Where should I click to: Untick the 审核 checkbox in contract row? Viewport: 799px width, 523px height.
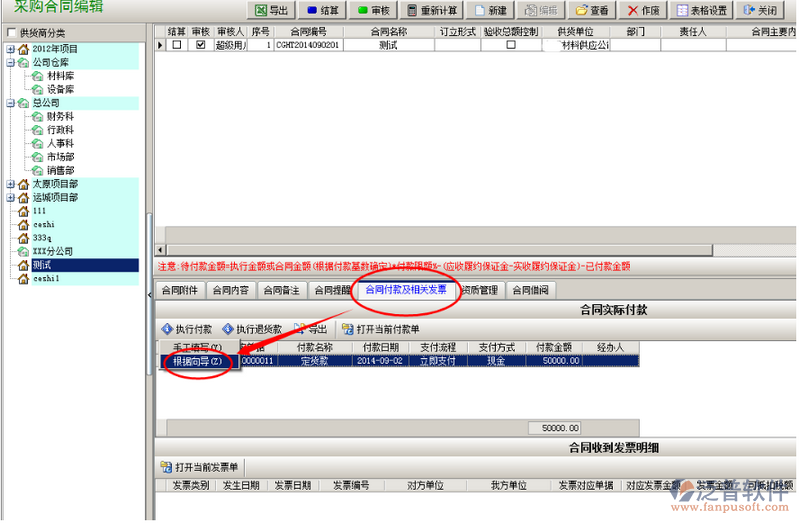pyautogui.click(x=201, y=45)
